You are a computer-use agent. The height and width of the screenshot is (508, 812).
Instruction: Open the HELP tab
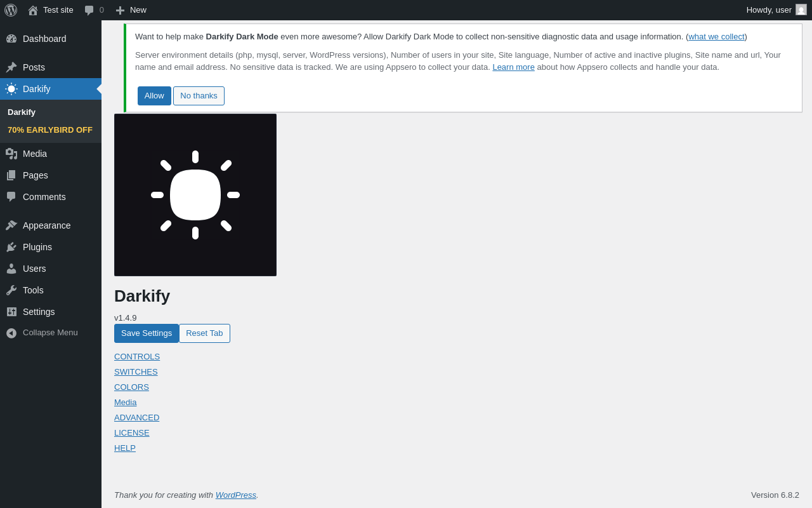(x=125, y=448)
